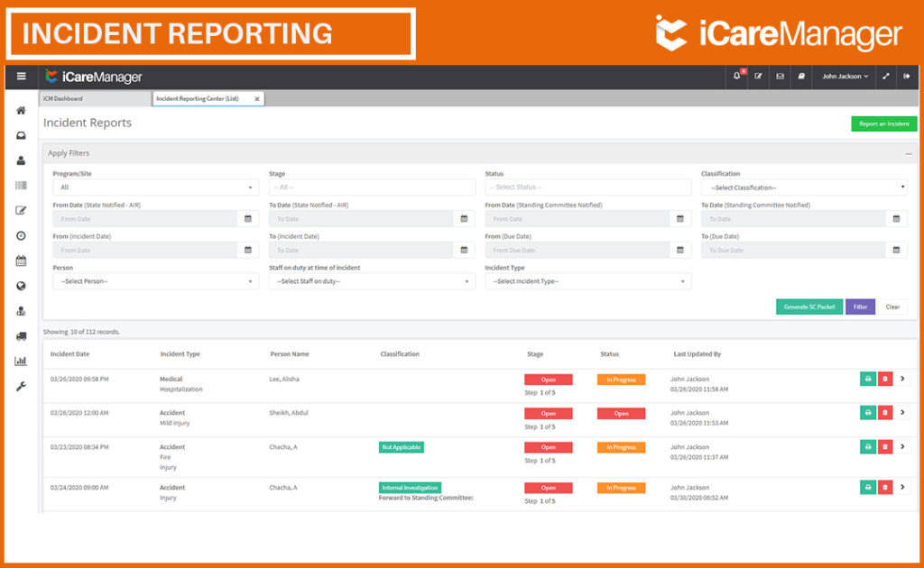The image size is (924, 568).
Task: Open the truck/transport sidebar icon
Action: click(22, 336)
